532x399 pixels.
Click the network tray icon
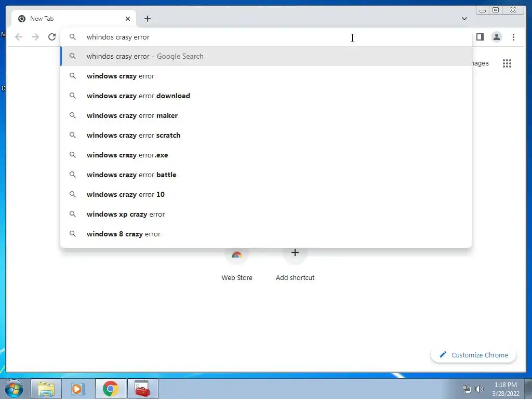[x=467, y=389]
